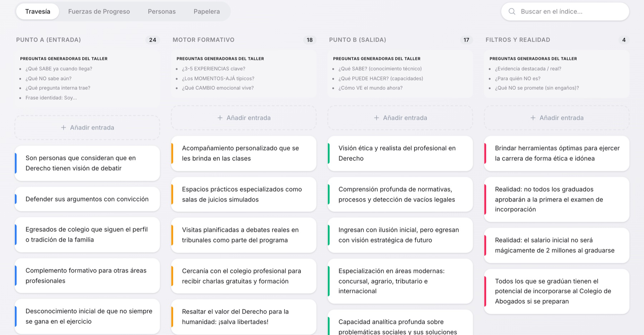Screen dimensions: 644x335
Task: Click text '¿3-5 EXPERIENCIAS clave?'
Action: point(214,69)
